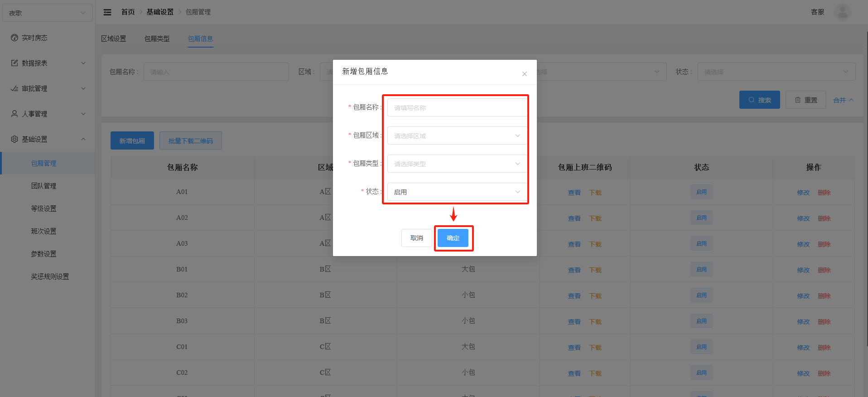Viewport: 868px width, 397px height.
Task: Collapse the 基础设置 menu chevron
Action: tap(83, 139)
